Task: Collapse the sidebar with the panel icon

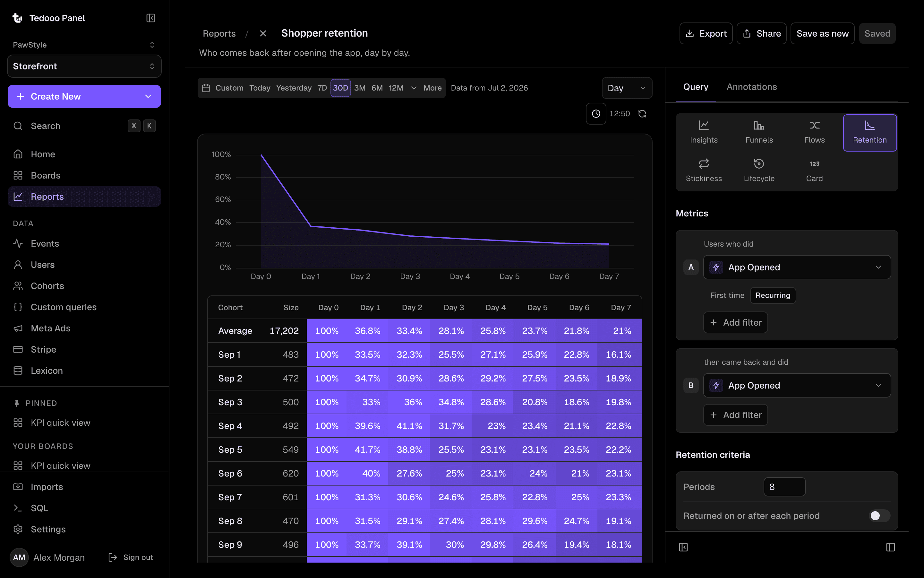Action: (150, 18)
